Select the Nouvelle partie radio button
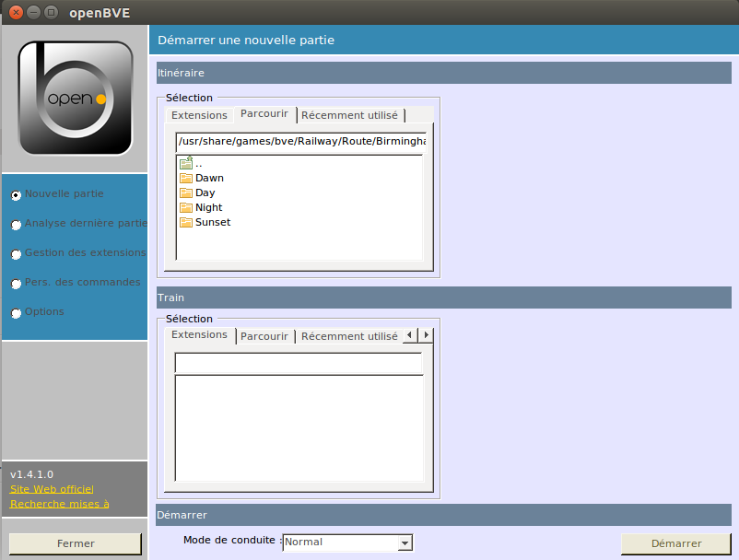This screenshot has width=739, height=560. tap(15, 194)
